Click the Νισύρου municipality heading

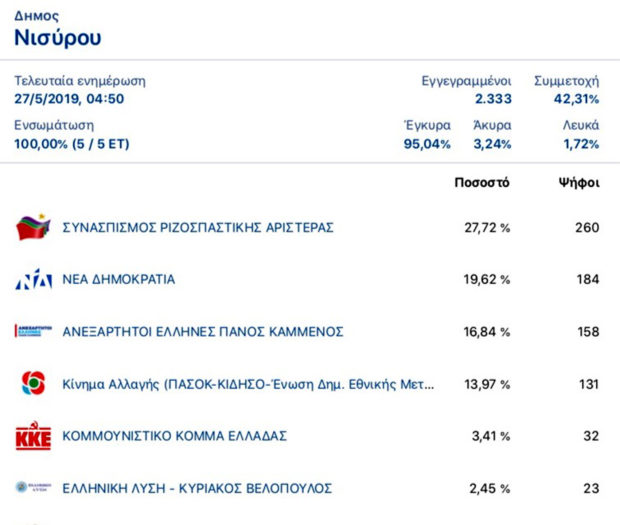click(58, 38)
